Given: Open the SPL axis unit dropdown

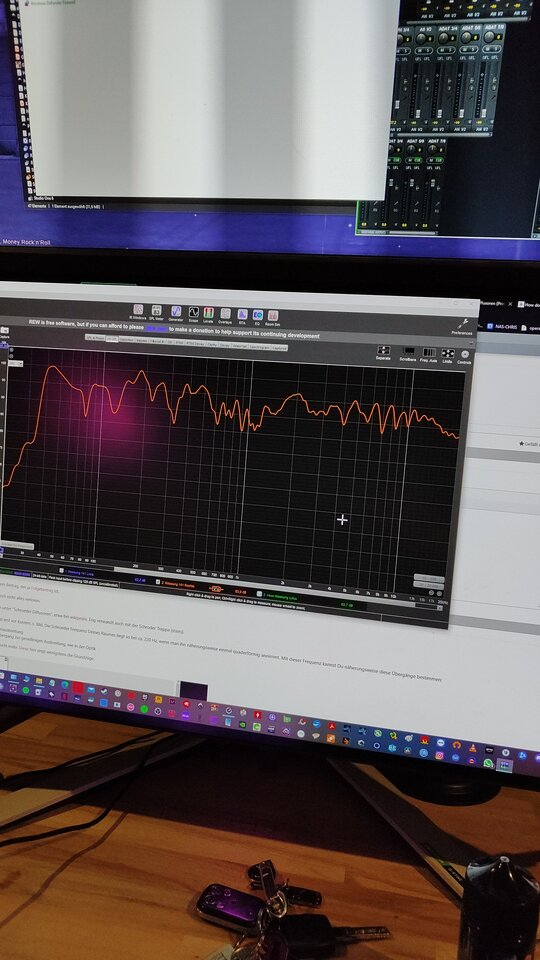Looking at the screenshot, I should pos(16,363).
